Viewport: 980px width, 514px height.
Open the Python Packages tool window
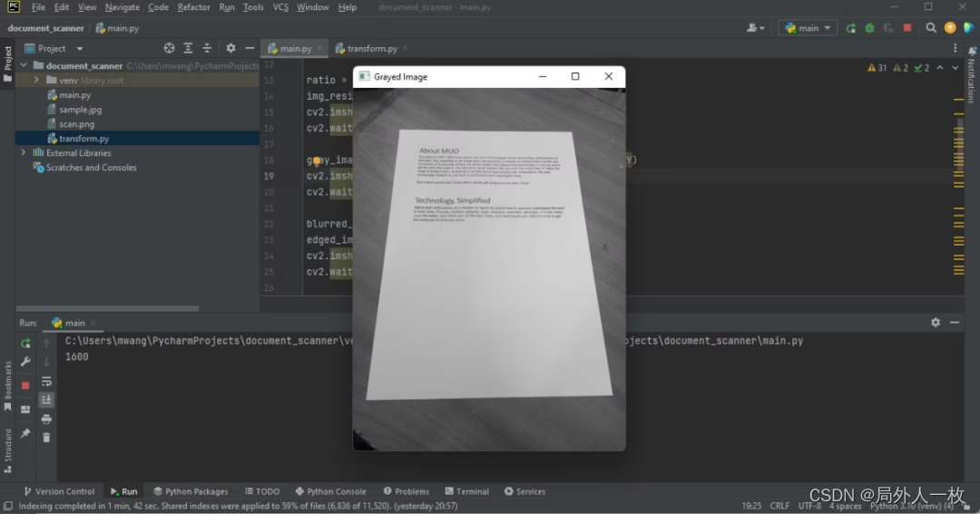pyautogui.click(x=191, y=491)
